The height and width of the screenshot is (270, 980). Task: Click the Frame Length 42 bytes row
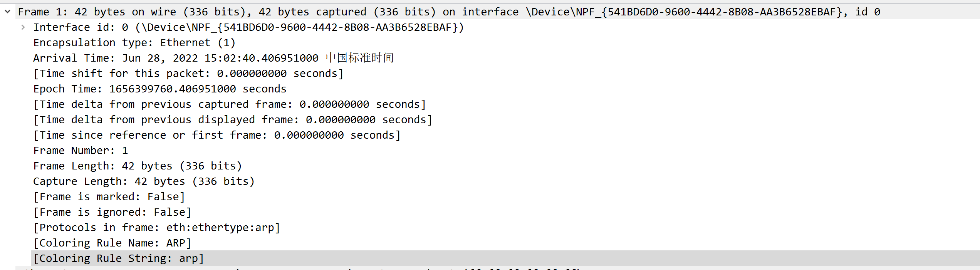(137, 166)
